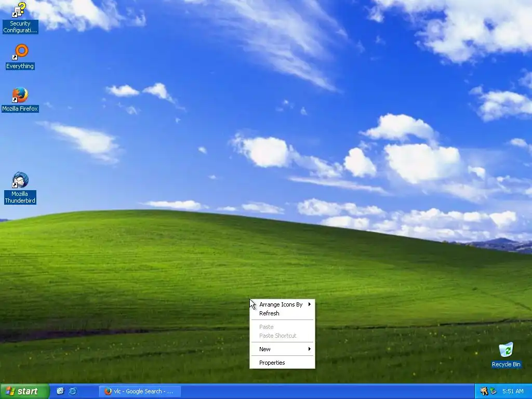Select the Recycle Bin icon
The width and height of the screenshot is (532, 399).
(506, 355)
